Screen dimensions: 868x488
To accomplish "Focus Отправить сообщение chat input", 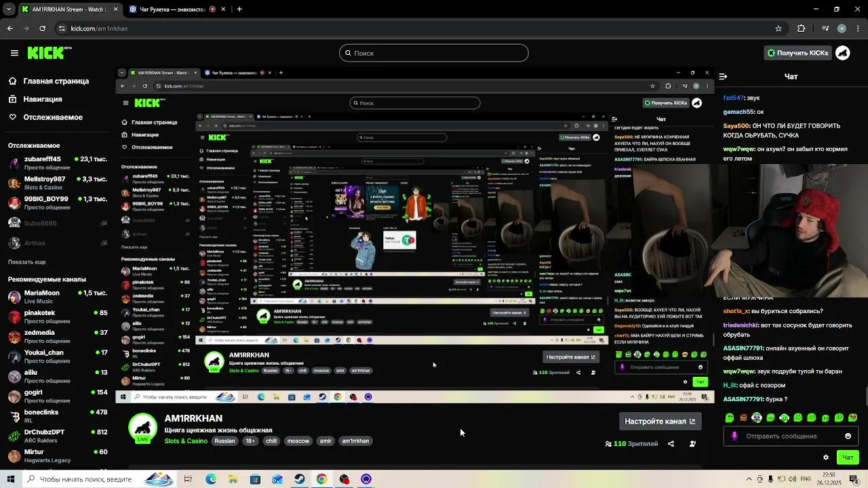I will tap(791, 436).
